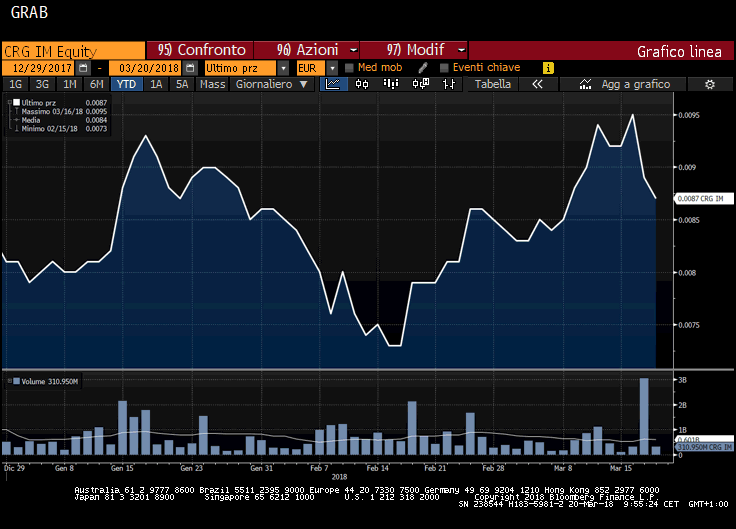Select the line chart type icon
This screenshot has width=736, height=529.
click(333, 84)
